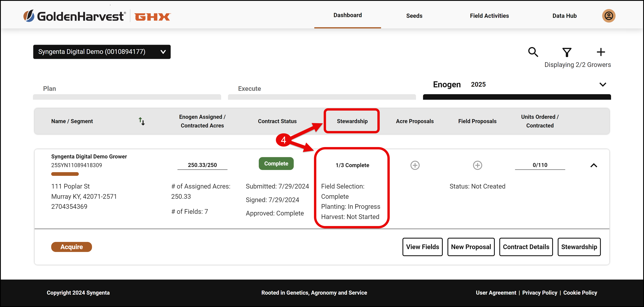644x307 pixels.
Task: Click the orange Acquire segment badge
Action: (x=71, y=247)
